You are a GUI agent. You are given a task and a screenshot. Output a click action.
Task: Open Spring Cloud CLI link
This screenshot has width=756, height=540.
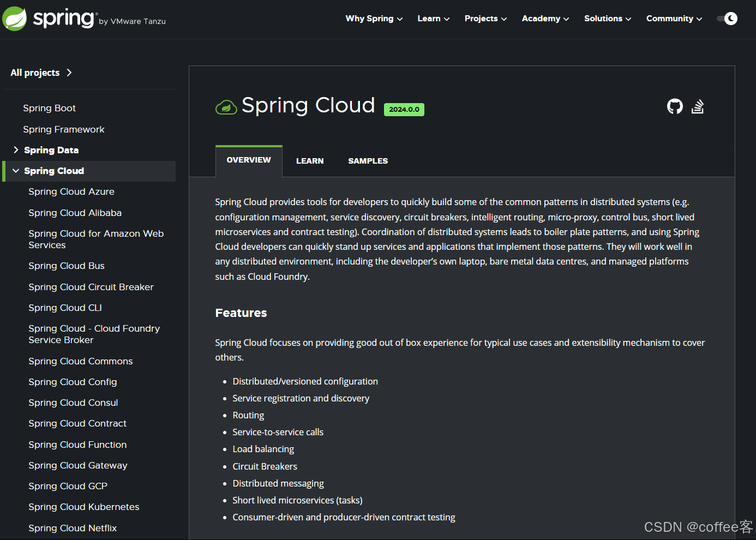pos(65,308)
